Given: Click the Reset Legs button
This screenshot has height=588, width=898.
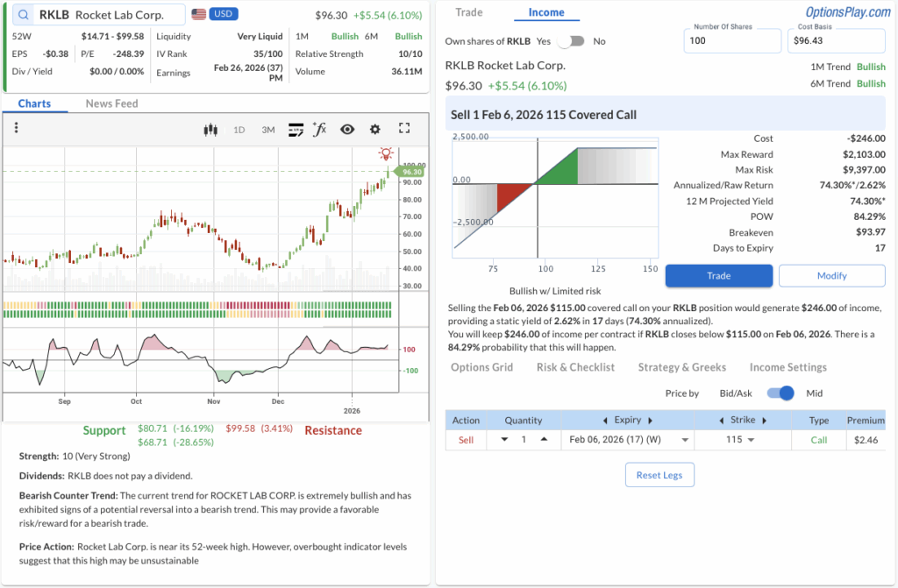Looking at the screenshot, I should [659, 475].
